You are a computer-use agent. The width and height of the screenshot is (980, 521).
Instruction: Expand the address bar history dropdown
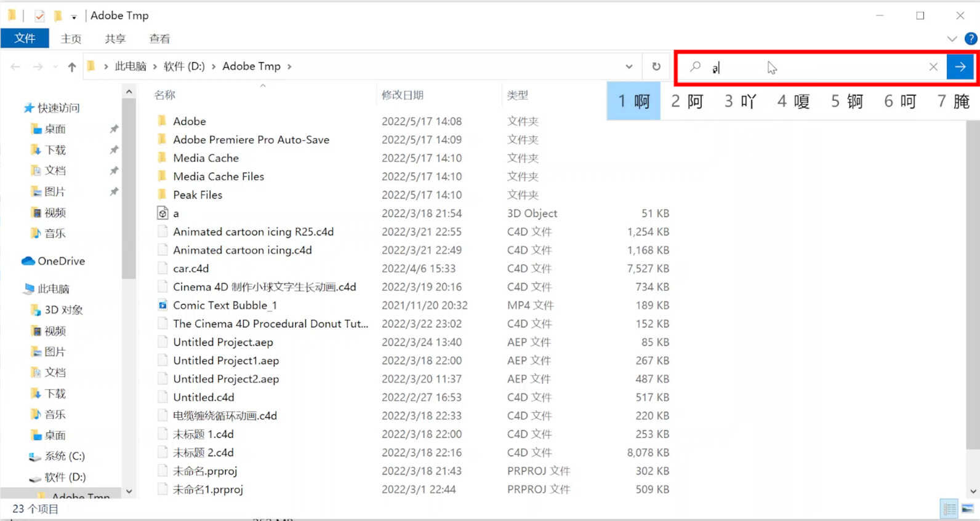click(x=629, y=66)
